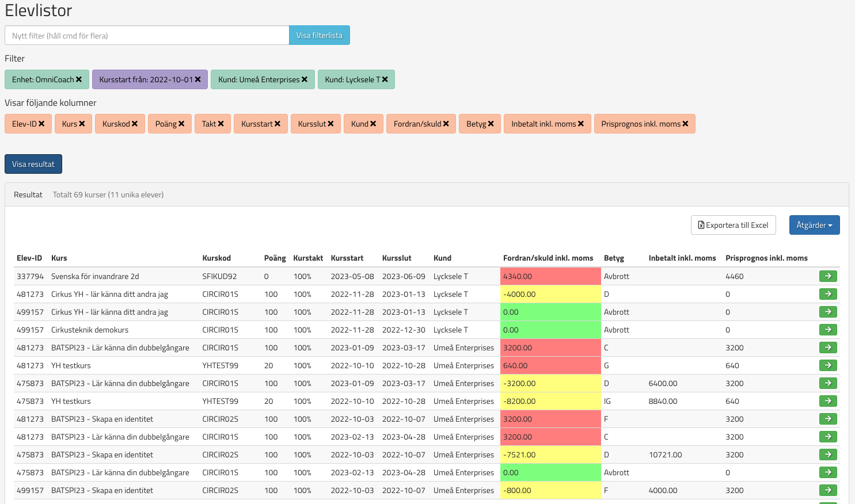855x504 pixels.
Task: Remove the Prisprognos inkl. moms column tag
Action: (x=685, y=124)
